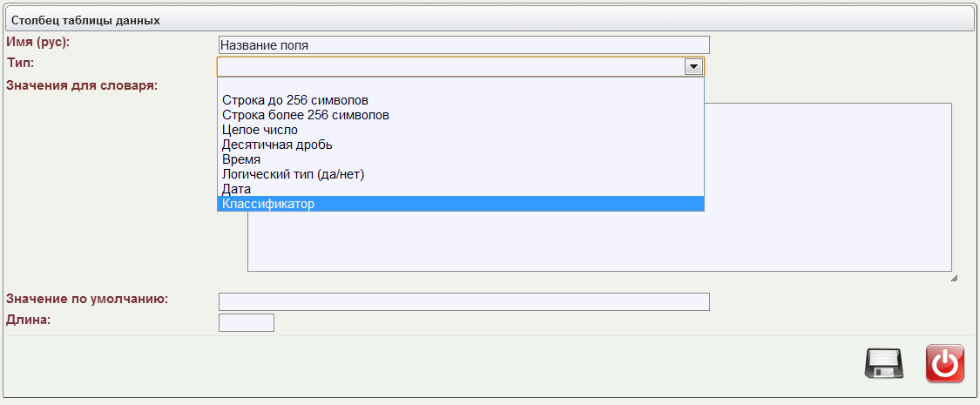Click the red power exit icon
Viewport: 980px width, 405px height.
[944, 363]
